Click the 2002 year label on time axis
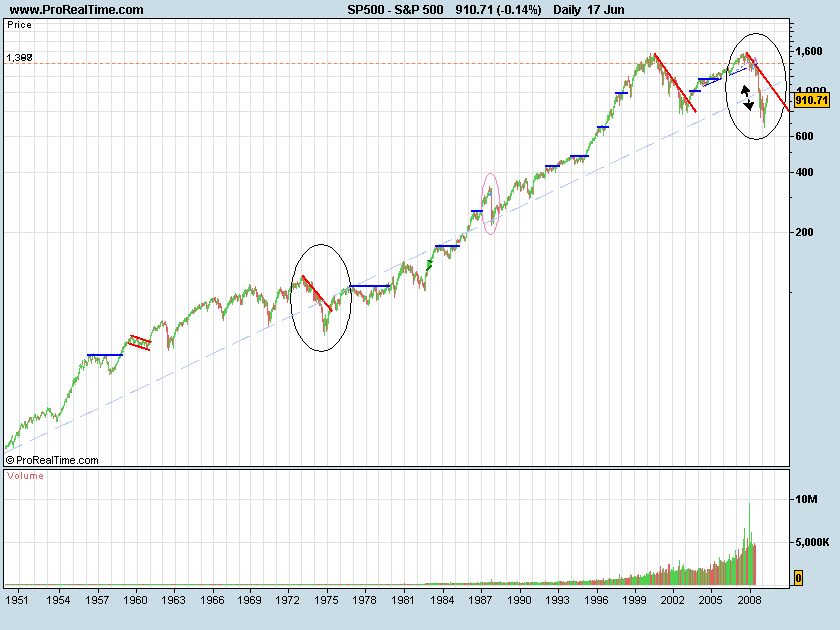Viewport: 840px width, 630px height. pyautogui.click(x=672, y=600)
